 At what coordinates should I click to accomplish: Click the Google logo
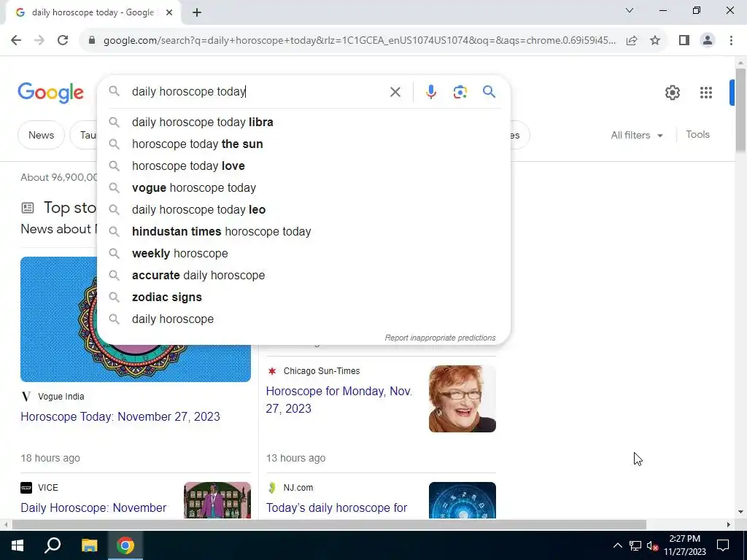50,93
